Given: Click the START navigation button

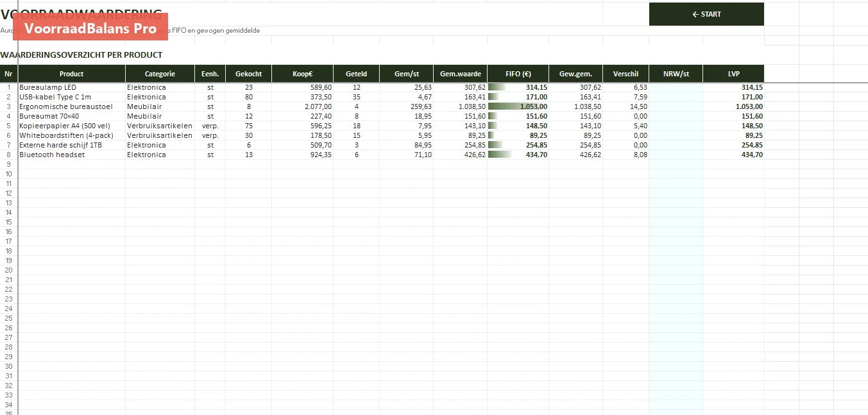Looking at the screenshot, I should [706, 14].
